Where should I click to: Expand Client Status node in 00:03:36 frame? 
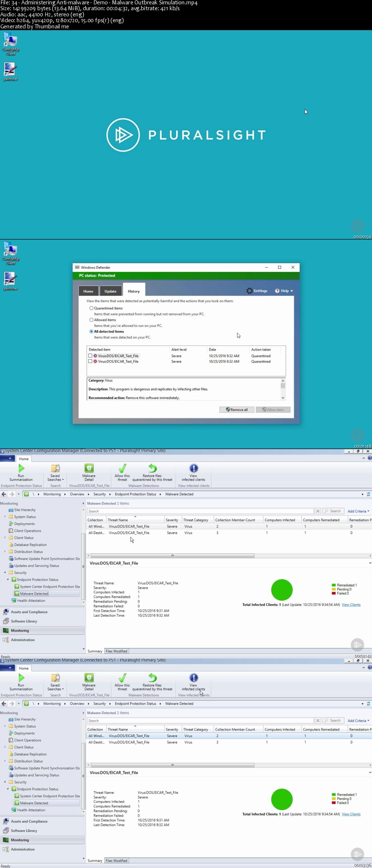tap(5, 747)
